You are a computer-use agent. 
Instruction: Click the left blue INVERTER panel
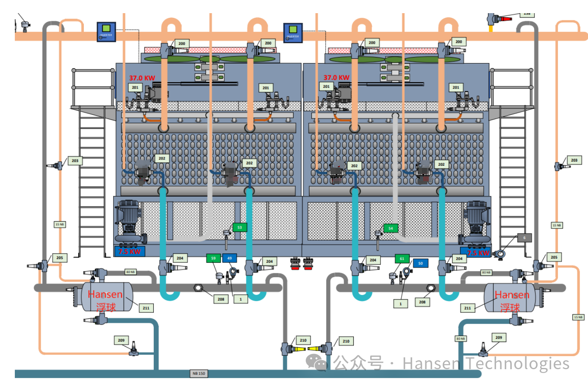106,32
